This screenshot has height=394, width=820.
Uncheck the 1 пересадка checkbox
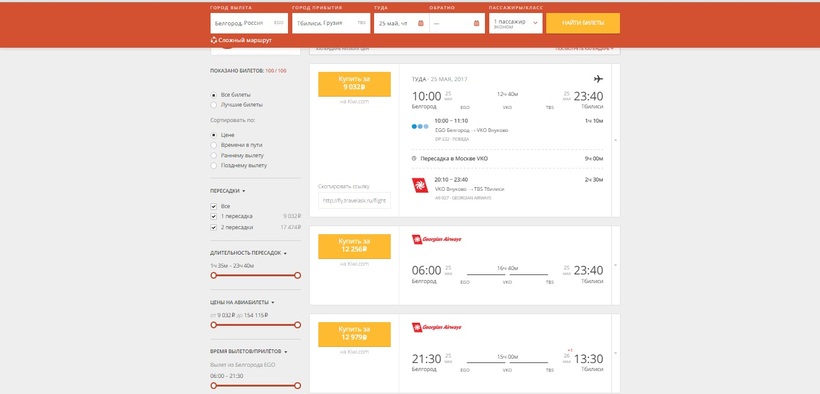coord(213,216)
